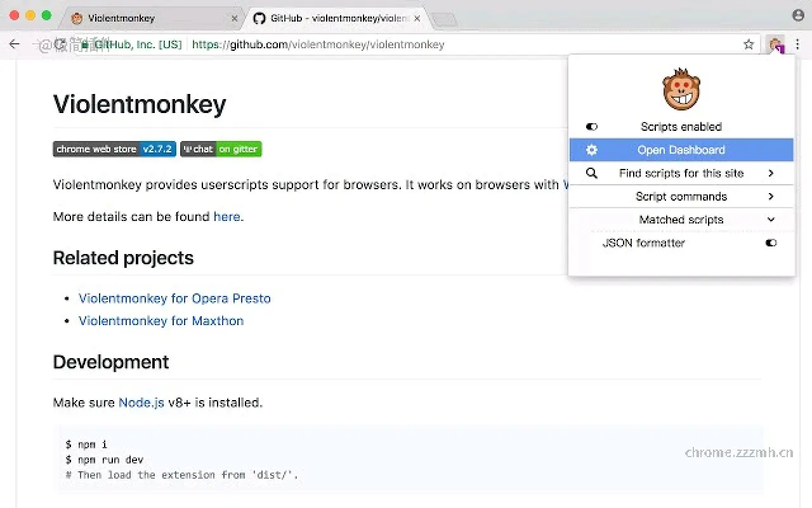
Task: Open the Node.js link
Action: click(141, 403)
